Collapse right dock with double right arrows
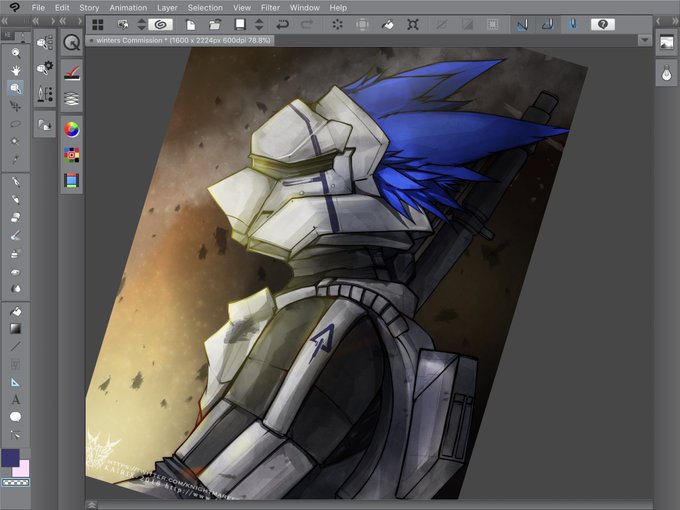 pos(675,21)
